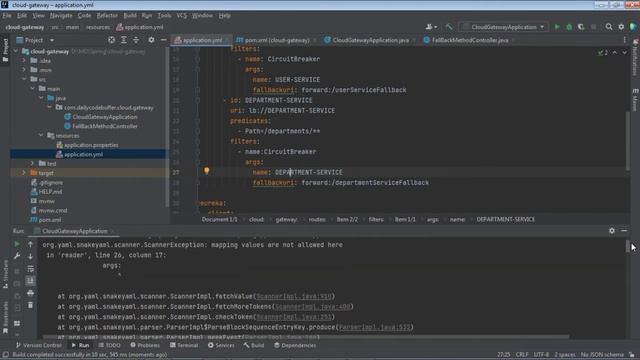Open the VCS menu
The height and width of the screenshot is (360, 640).
pos(182,16)
